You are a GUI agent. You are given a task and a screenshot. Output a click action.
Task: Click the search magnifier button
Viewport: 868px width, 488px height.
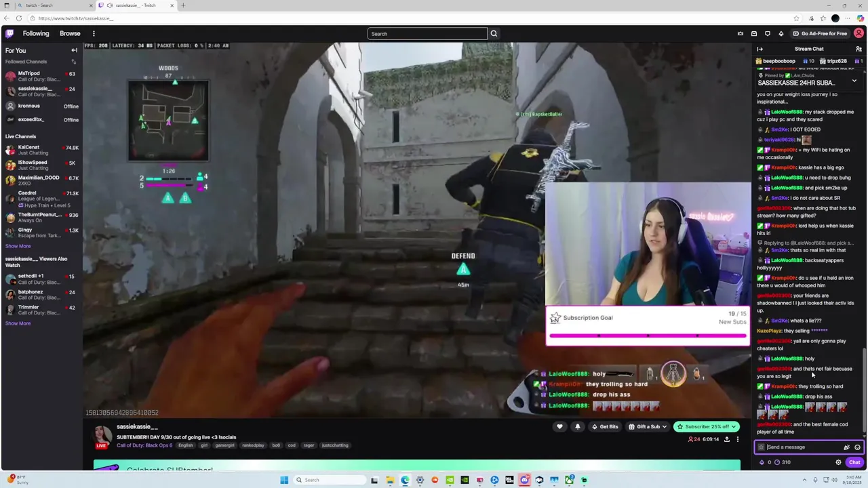tap(494, 33)
